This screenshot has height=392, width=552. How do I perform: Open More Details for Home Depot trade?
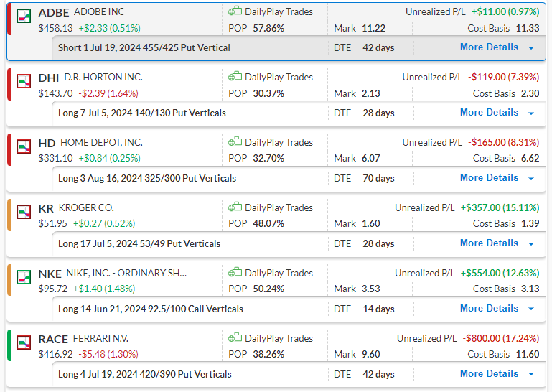(489, 178)
